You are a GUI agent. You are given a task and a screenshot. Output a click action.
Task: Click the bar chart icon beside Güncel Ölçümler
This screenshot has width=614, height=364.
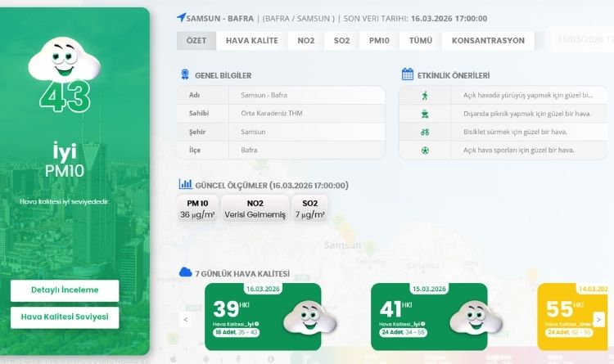[x=186, y=185]
